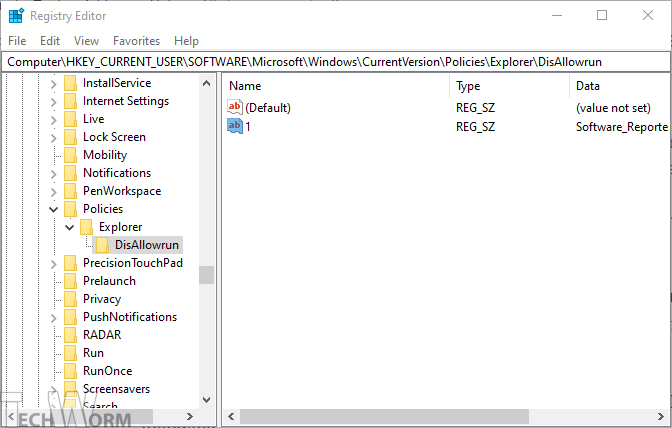The image size is (672, 428).
Task: Click the values pane scroll right arrow
Action: (x=660, y=416)
